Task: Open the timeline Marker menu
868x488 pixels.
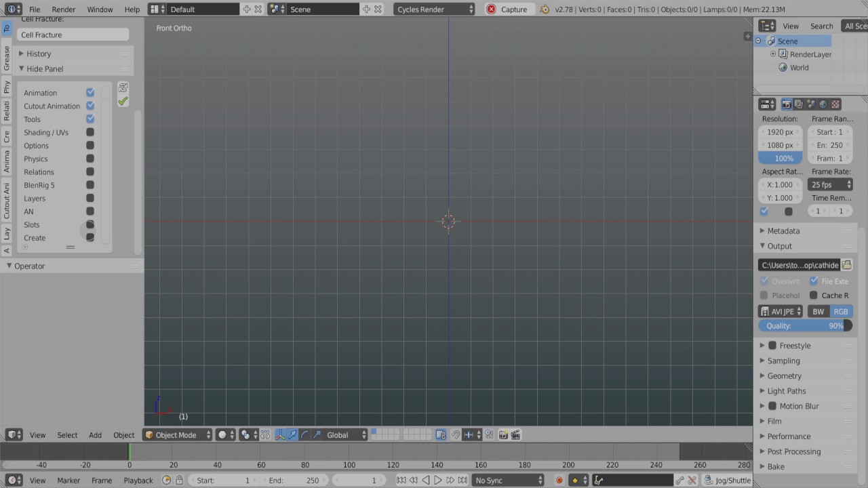Action: pos(68,481)
